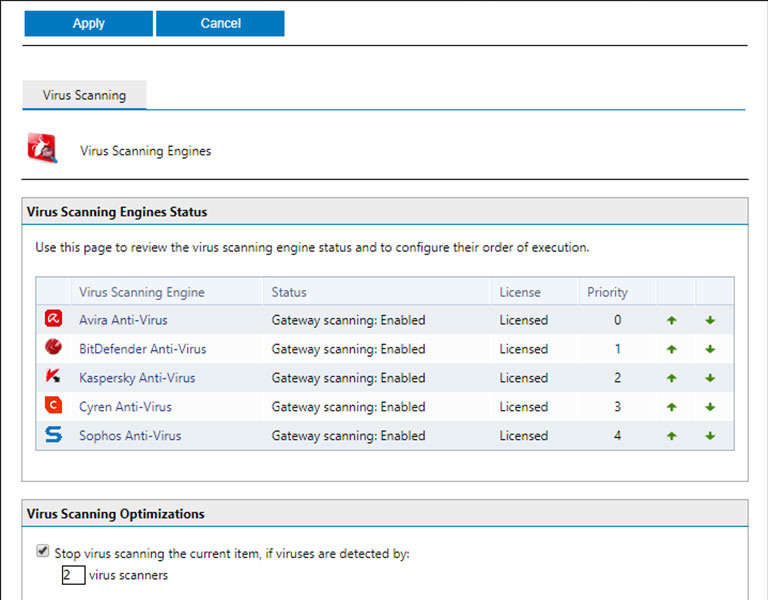The image size is (768, 600).
Task: Move Sophos Anti-Virus down in priority
Action: pyautogui.click(x=710, y=436)
